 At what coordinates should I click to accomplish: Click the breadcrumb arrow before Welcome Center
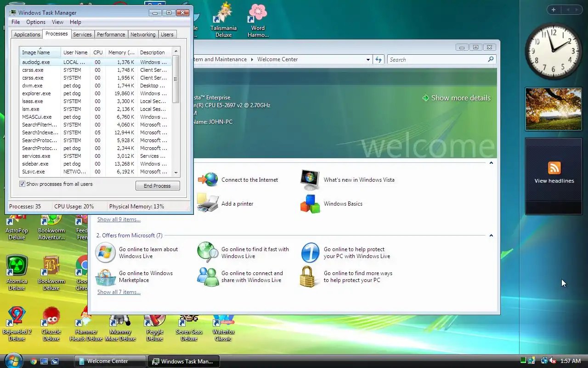pyautogui.click(x=252, y=59)
